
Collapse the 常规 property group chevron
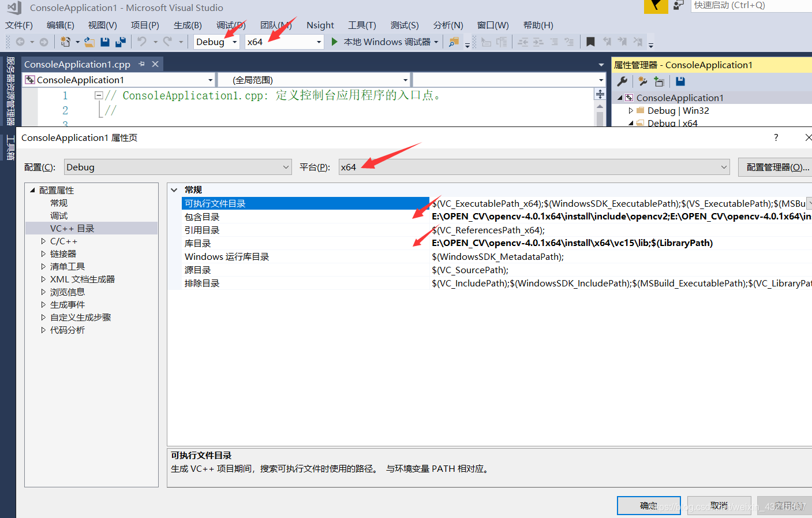coord(174,189)
